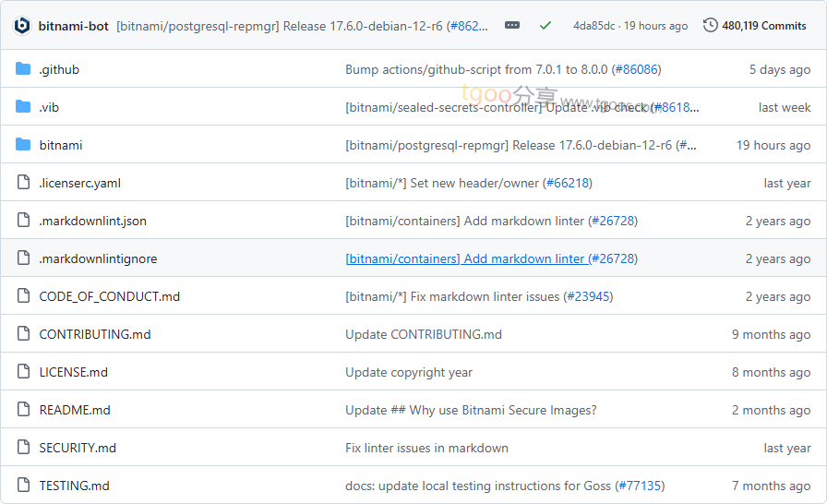Open the .markdownlintignore file

point(98,258)
